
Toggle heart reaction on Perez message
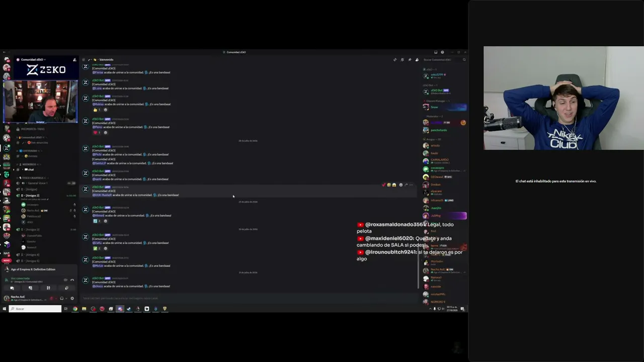[x=97, y=132]
